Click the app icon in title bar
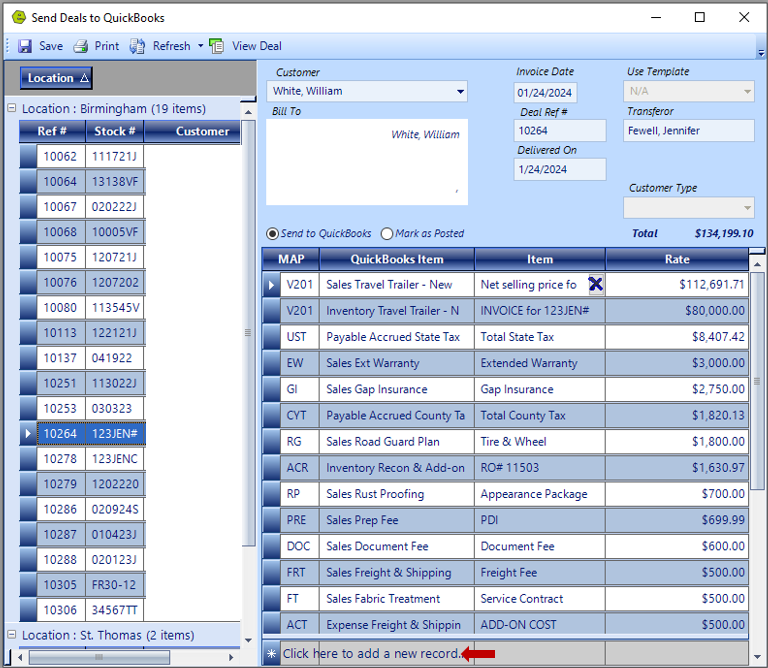 (x=19, y=17)
